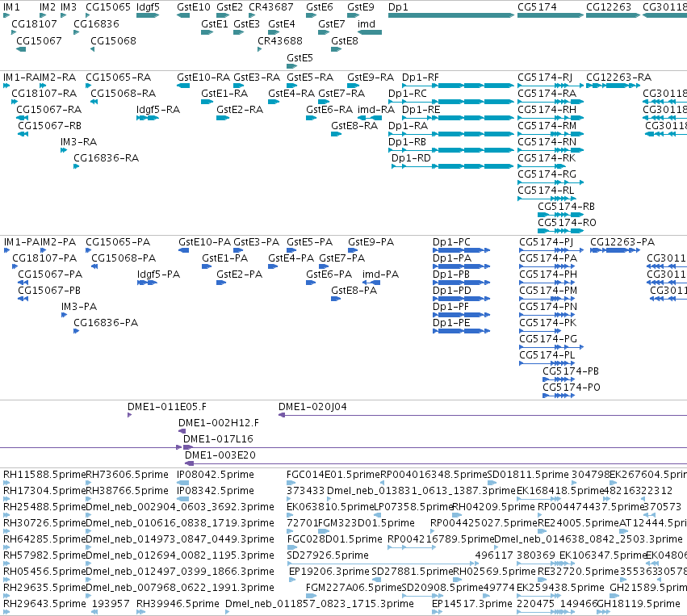Select the Dp1-RC transcript
687x616 pixels.
[450, 102]
